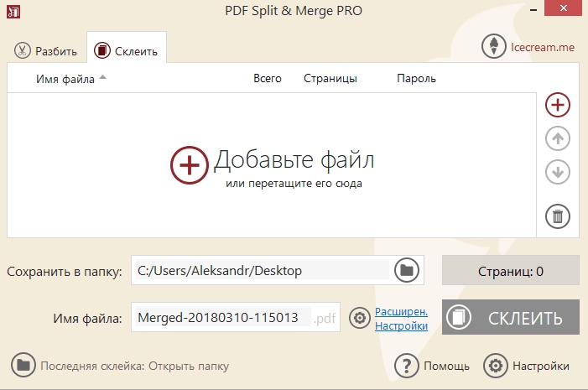Switch to the Разбить tab
Screen dimensions: 588x390
46,50
